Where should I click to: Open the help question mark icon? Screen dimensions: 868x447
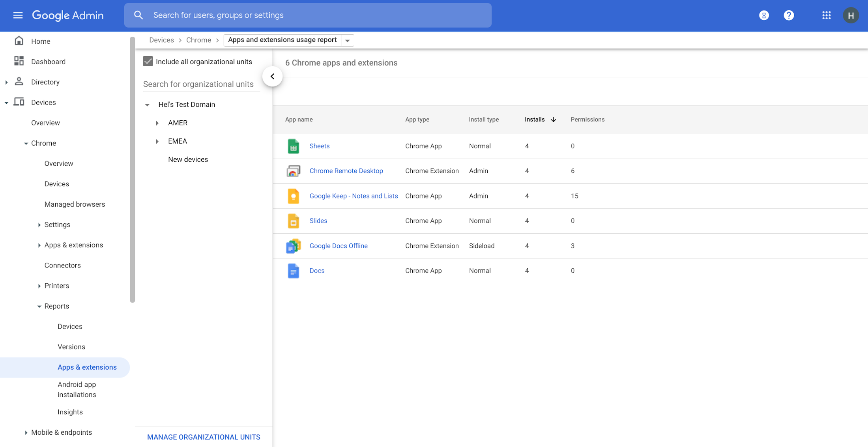pyautogui.click(x=789, y=15)
